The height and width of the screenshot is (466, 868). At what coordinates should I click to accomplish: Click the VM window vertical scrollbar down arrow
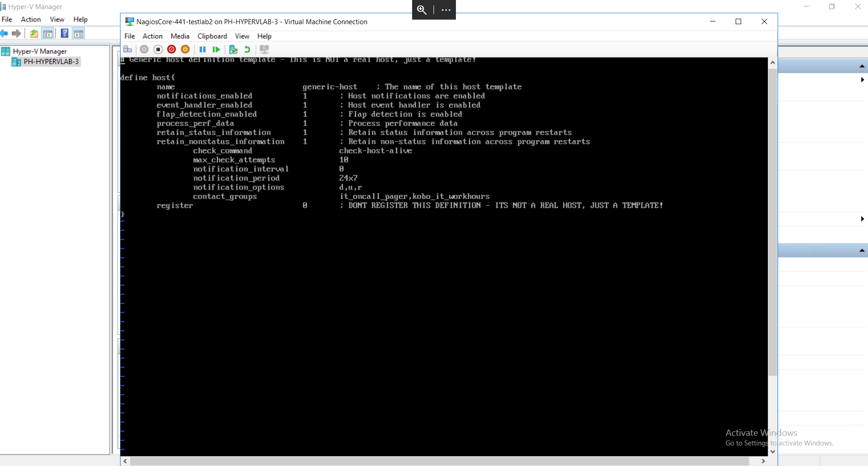pyautogui.click(x=773, y=451)
